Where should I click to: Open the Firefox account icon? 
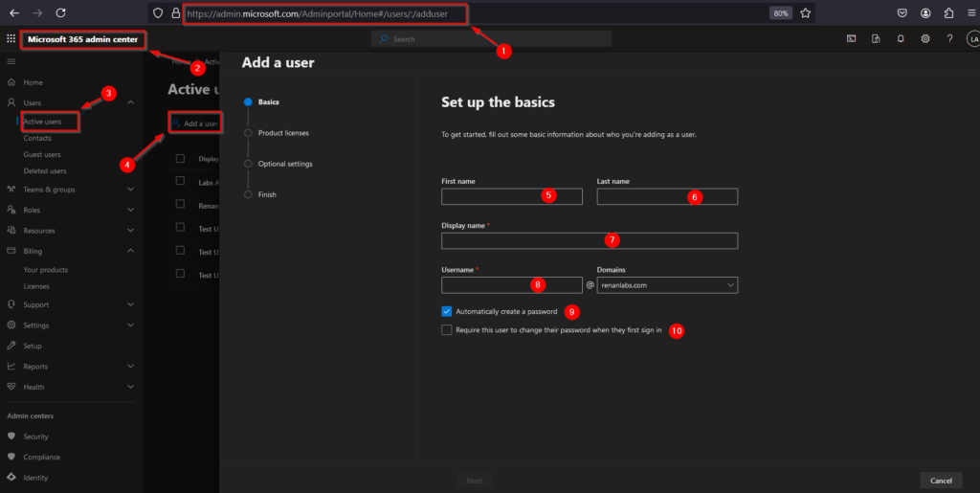tap(925, 12)
